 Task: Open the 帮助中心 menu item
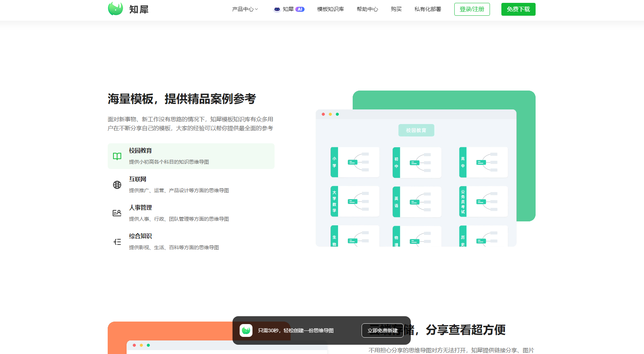[367, 9]
